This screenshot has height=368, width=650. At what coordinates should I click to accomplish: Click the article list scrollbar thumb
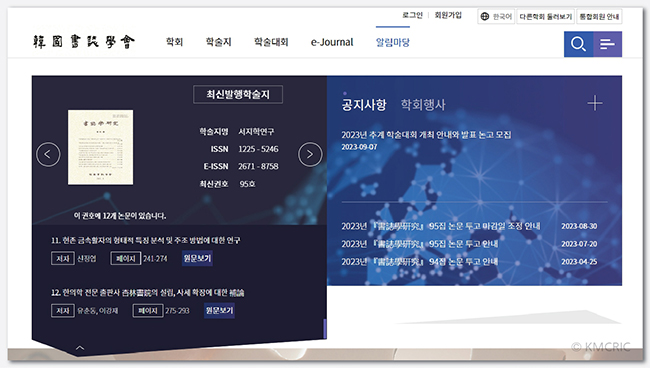click(325, 329)
